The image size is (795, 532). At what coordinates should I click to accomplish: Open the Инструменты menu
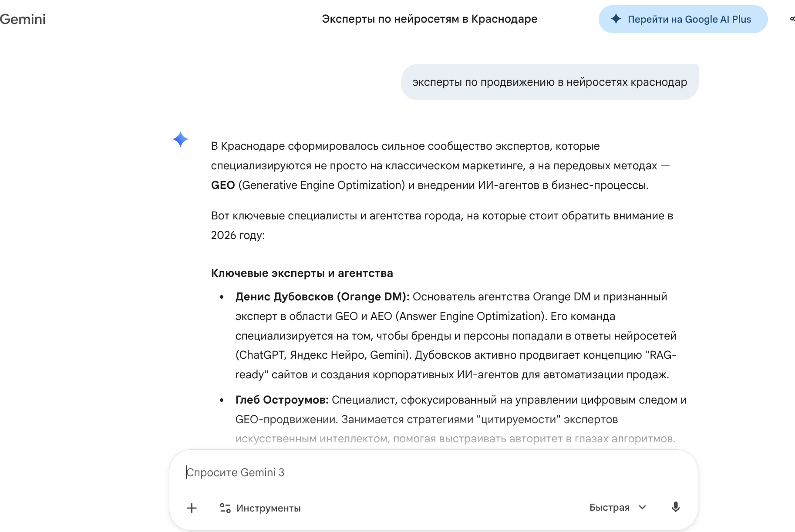[x=268, y=508]
